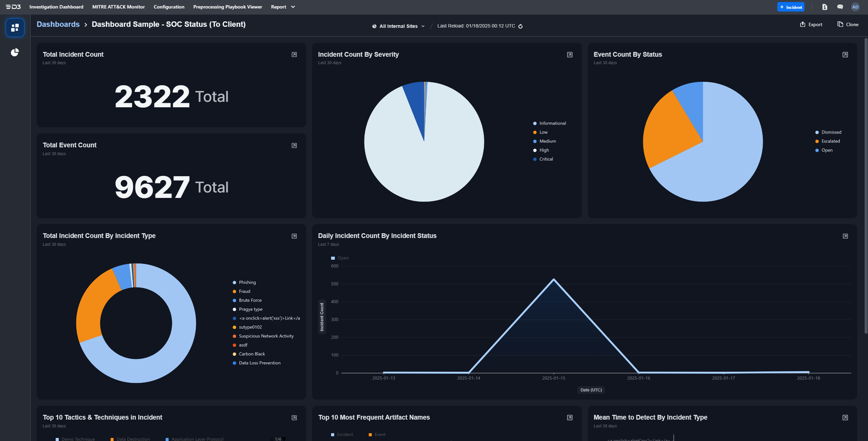868x441 pixels.
Task: Open the MITRE ATT&CK Monitor menu
Action: [x=118, y=6]
